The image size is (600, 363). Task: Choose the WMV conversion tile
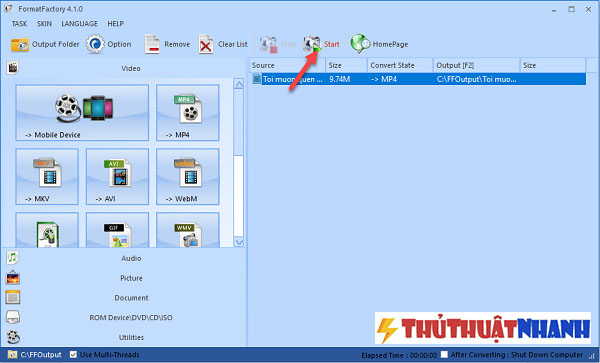[x=188, y=230]
